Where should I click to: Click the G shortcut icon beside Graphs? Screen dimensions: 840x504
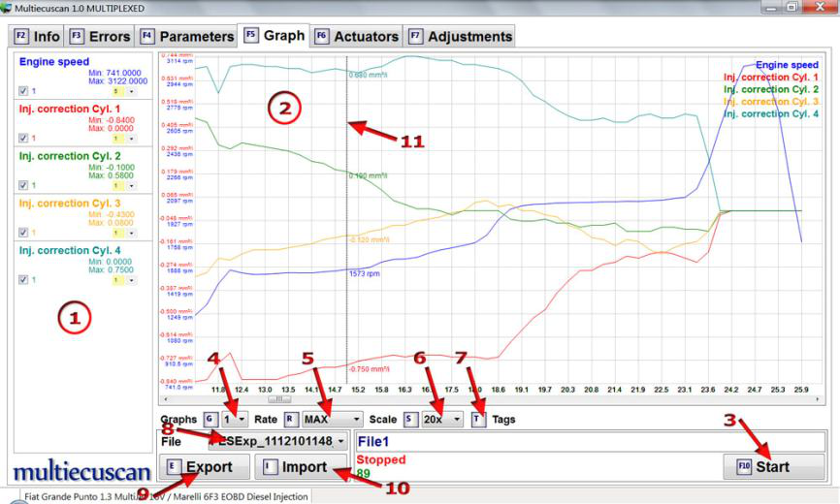(209, 420)
